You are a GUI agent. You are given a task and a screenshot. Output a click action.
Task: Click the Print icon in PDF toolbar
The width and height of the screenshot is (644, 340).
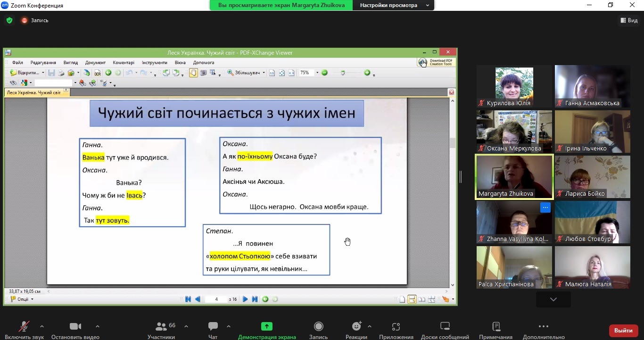pyautogui.click(x=61, y=73)
